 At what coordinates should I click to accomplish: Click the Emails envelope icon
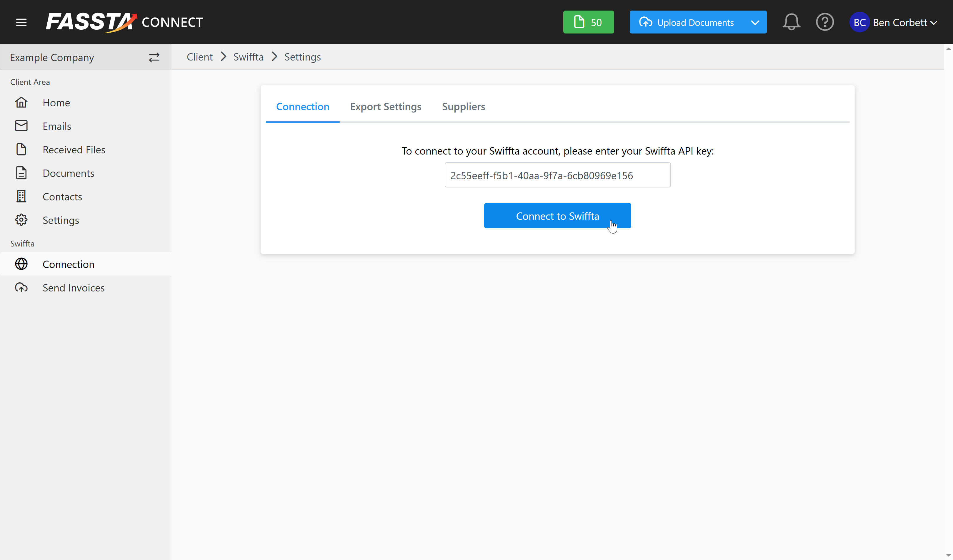pyautogui.click(x=21, y=126)
